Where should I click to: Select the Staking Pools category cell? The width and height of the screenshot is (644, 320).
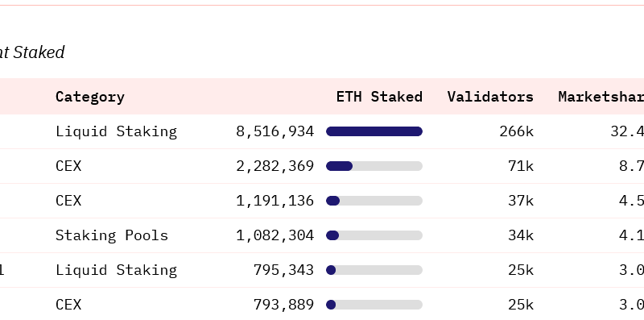click(112, 235)
